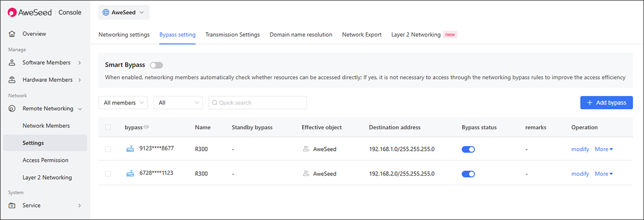Toggle bypass status for 192.168.1.0 row
Viewport: 644px width, 220px height.
(468, 149)
